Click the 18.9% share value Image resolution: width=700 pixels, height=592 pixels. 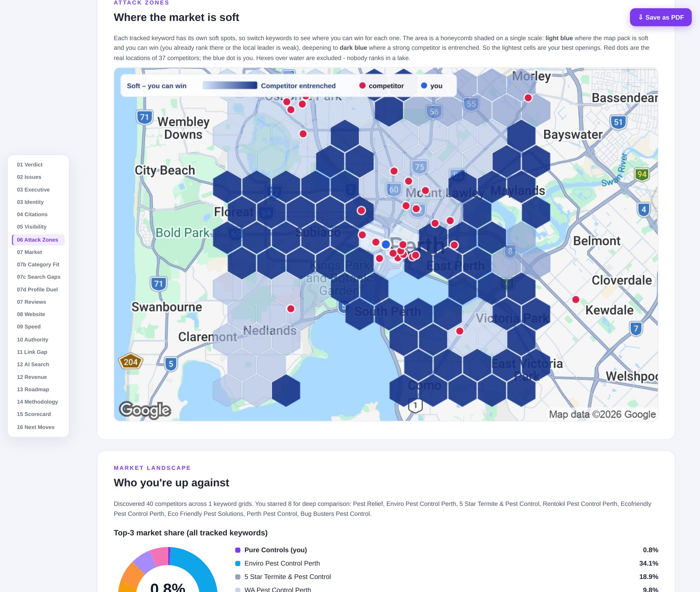pos(649,577)
